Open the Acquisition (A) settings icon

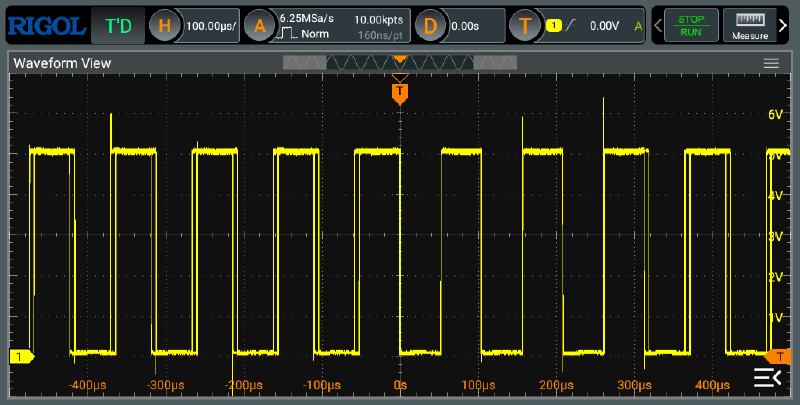[x=260, y=26]
